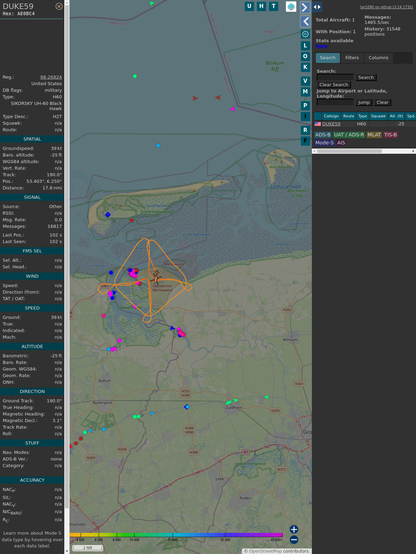The height and width of the screenshot is (554, 416).
Task: Zoom in with the plus button
Action: coord(294,529)
